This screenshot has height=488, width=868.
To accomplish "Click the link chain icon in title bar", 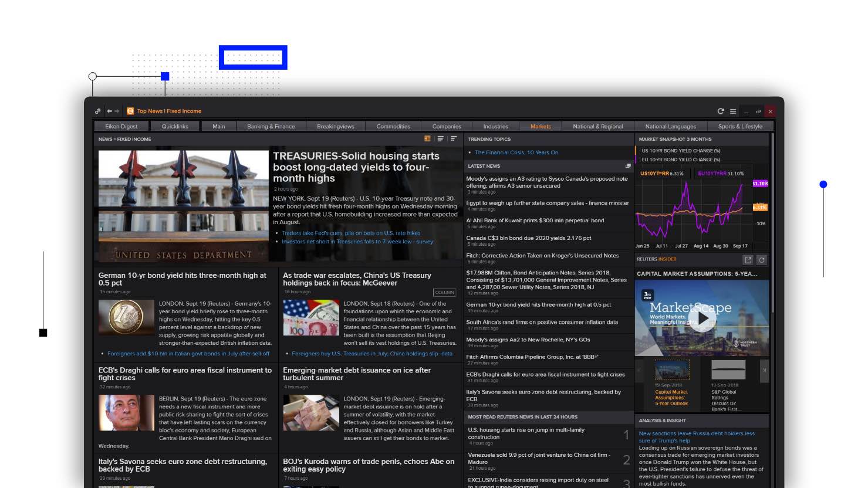I will (x=98, y=111).
